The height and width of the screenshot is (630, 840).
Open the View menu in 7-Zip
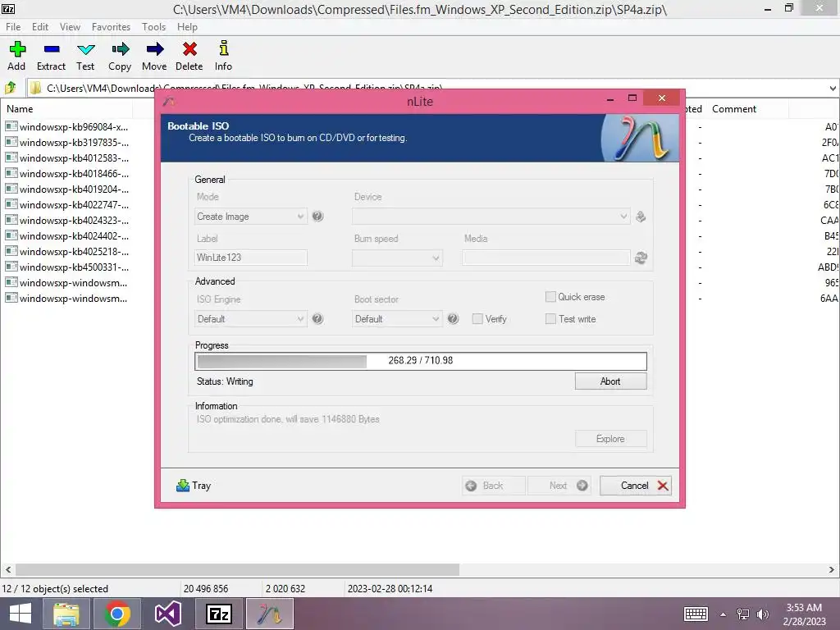70,27
